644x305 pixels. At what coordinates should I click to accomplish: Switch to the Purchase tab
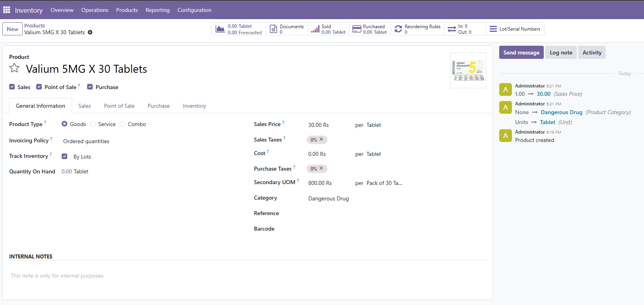click(x=159, y=106)
